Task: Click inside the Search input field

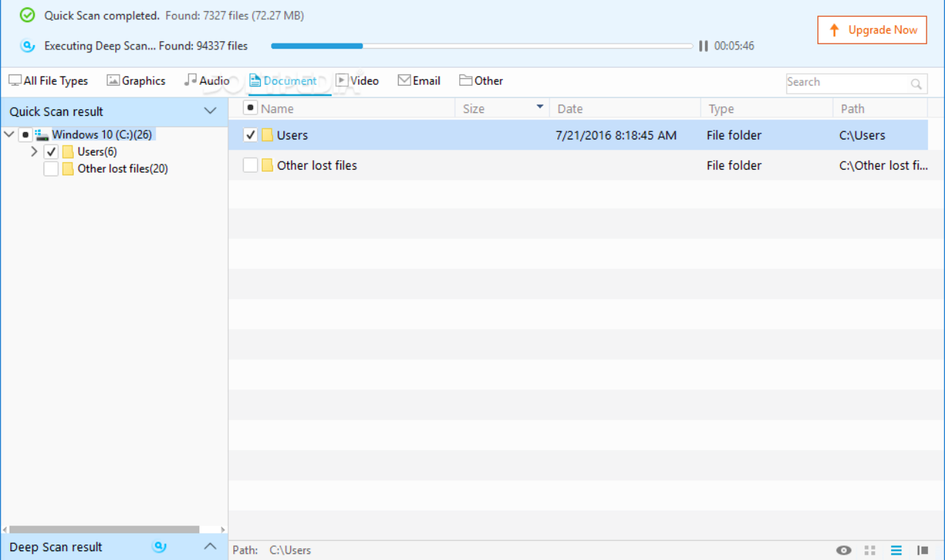Action: click(x=845, y=83)
